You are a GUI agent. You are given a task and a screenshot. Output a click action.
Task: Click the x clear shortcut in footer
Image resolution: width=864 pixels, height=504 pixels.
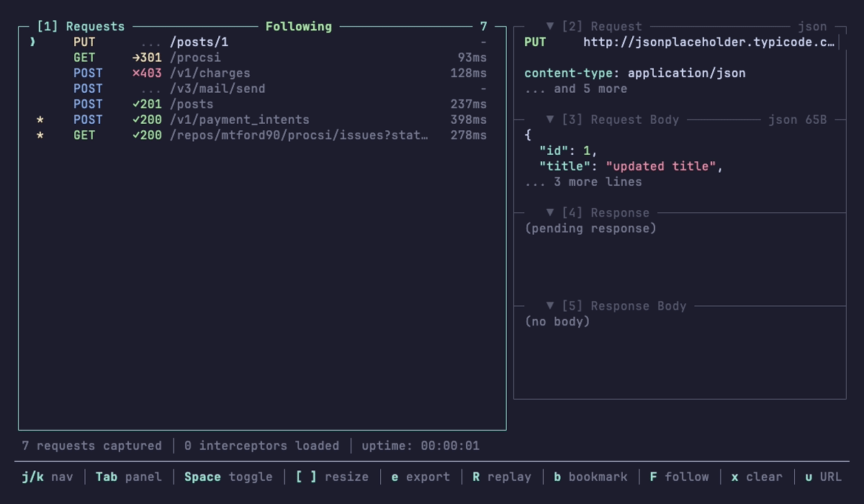[x=757, y=477]
